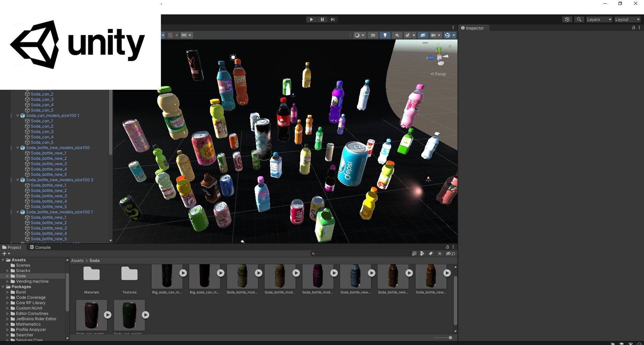This screenshot has width=644, height=345.
Task: Toggle scene audio mute icon
Action: [397, 35]
